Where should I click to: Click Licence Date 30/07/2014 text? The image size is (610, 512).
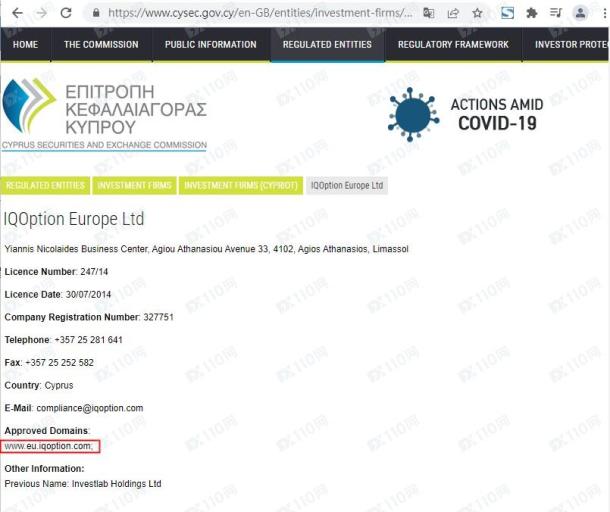click(58, 294)
